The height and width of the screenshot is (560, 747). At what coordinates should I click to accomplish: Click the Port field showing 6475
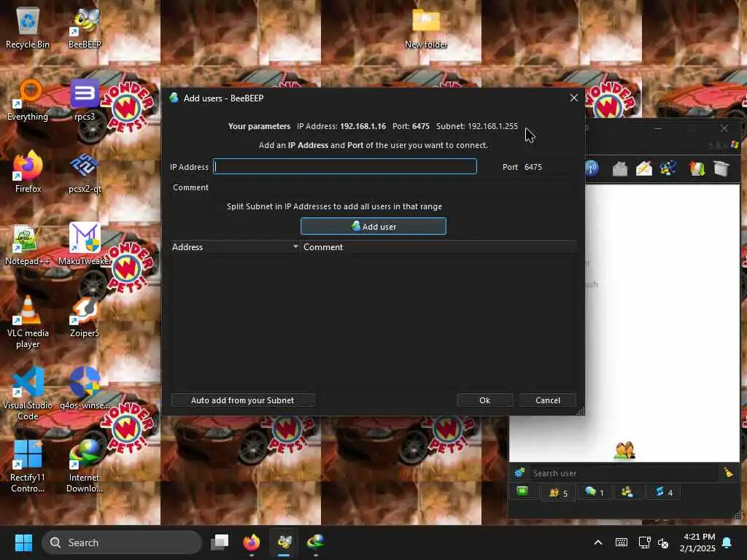coord(548,167)
